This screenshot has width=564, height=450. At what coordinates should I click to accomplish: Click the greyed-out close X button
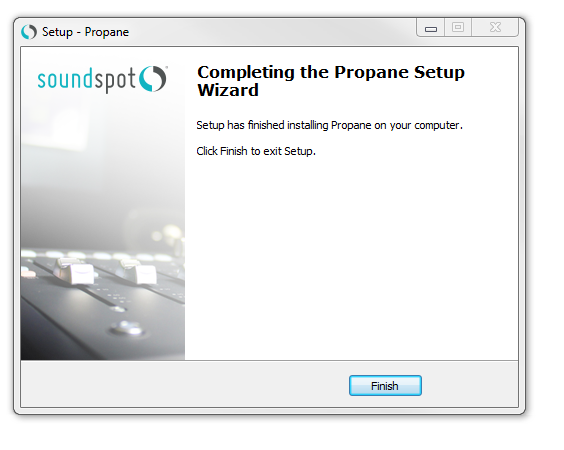pyautogui.click(x=495, y=27)
